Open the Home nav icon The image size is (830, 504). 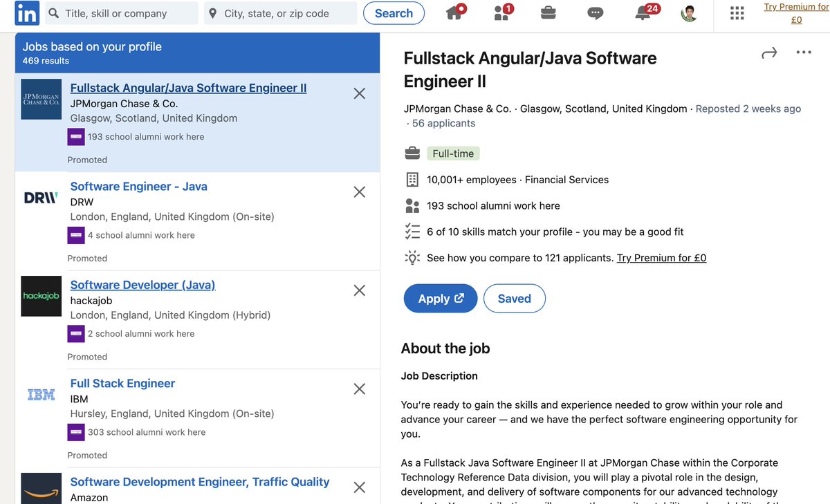click(455, 12)
